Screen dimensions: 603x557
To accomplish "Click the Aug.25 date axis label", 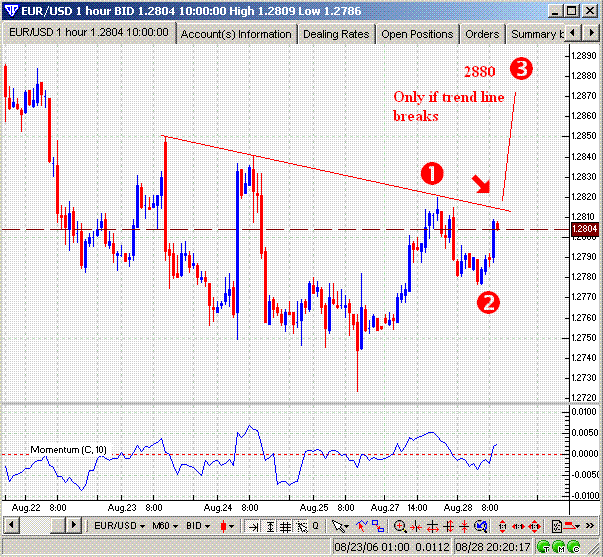I will click(x=314, y=508).
